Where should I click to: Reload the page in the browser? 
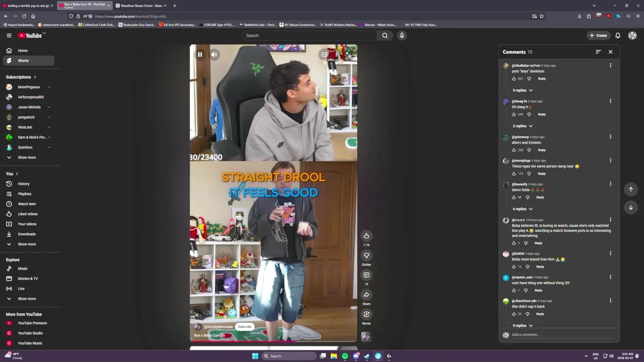coord(24,16)
